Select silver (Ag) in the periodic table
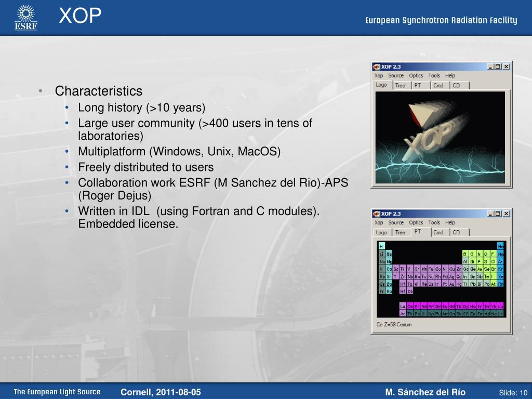The width and height of the screenshot is (532, 399). click(x=452, y=275)
